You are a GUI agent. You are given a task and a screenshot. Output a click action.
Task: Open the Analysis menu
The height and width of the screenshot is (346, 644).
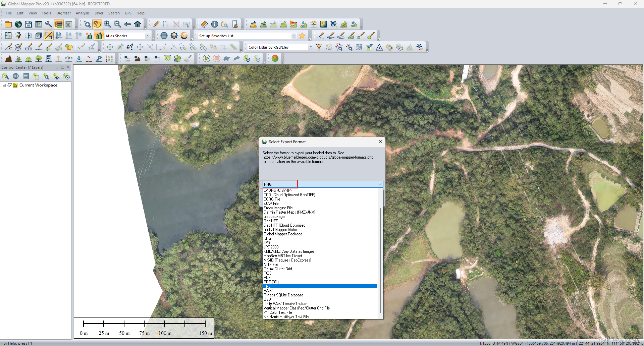(83, 13)
